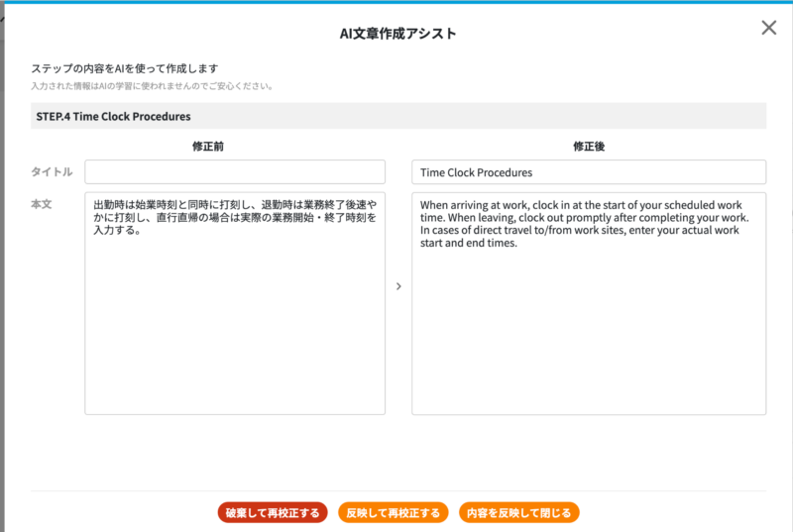Click the 修正後 title field 'Time Clock Procedures'
Viewport: 793px width, 532px height.
(589, 172)
